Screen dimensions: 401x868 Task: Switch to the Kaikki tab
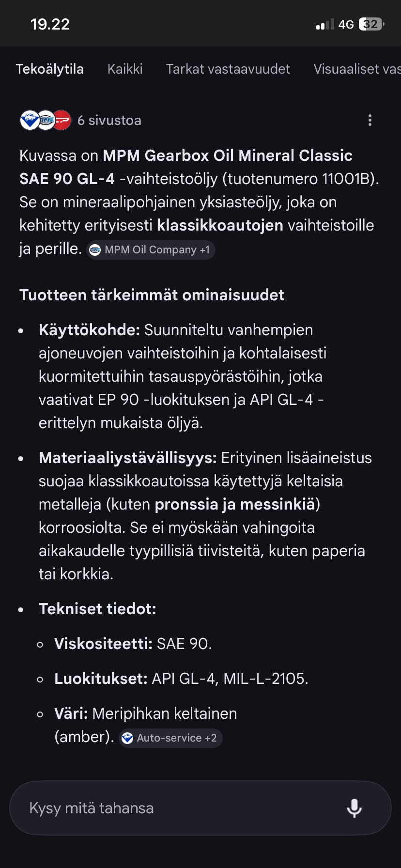pos(124,69)
